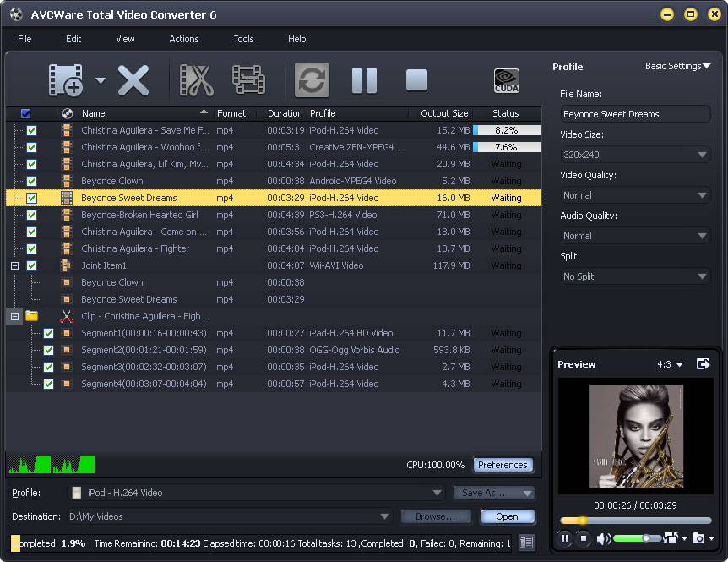Open the Clip scissors tool
Screen dimensions: 728x562
click(196, 80)
